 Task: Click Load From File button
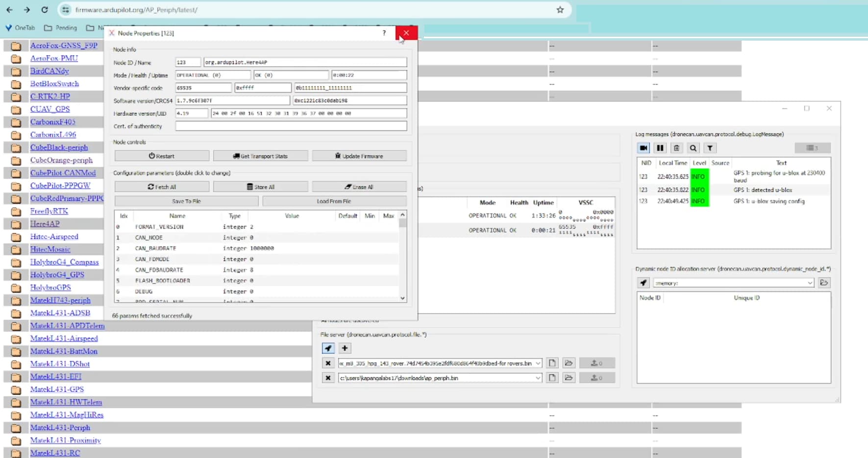click(334, 201)
